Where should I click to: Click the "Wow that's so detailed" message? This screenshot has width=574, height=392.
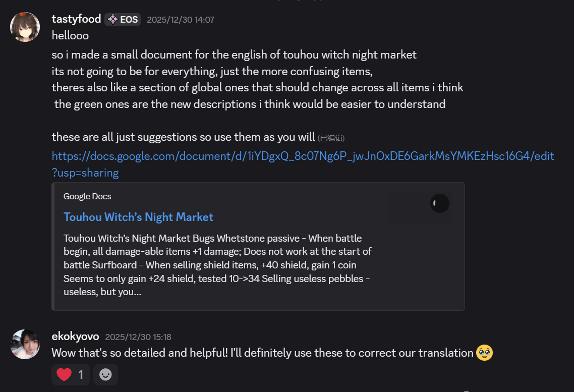[262, 353]
